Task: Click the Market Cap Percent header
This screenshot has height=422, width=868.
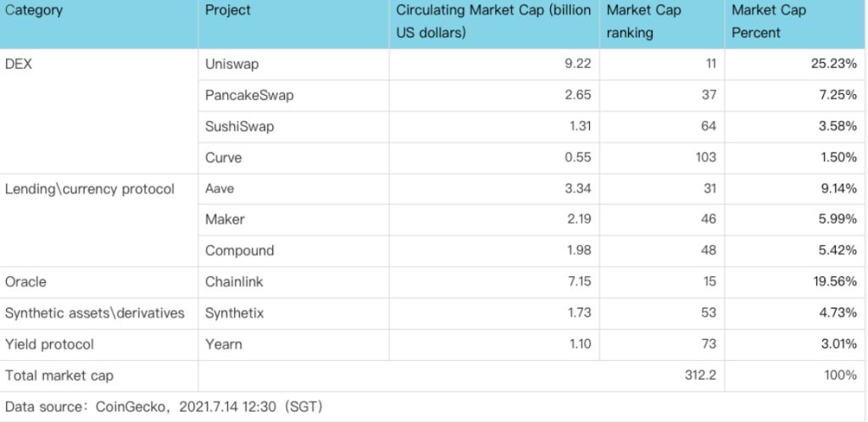Action: coord(769,22)
